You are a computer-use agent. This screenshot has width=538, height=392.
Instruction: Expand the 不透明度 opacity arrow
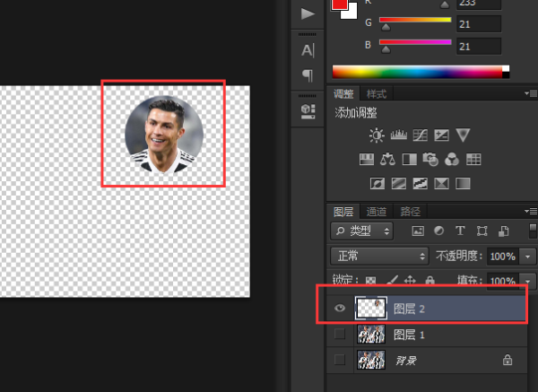526,256
